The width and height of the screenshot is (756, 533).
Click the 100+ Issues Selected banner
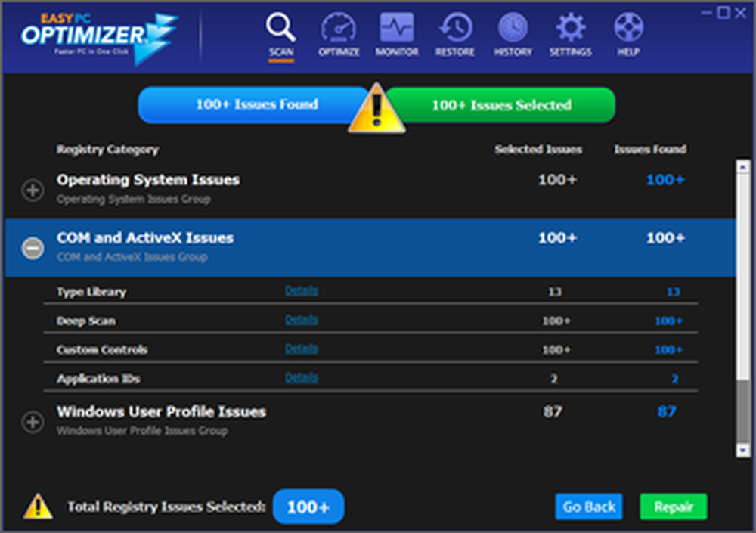(501, 104)
